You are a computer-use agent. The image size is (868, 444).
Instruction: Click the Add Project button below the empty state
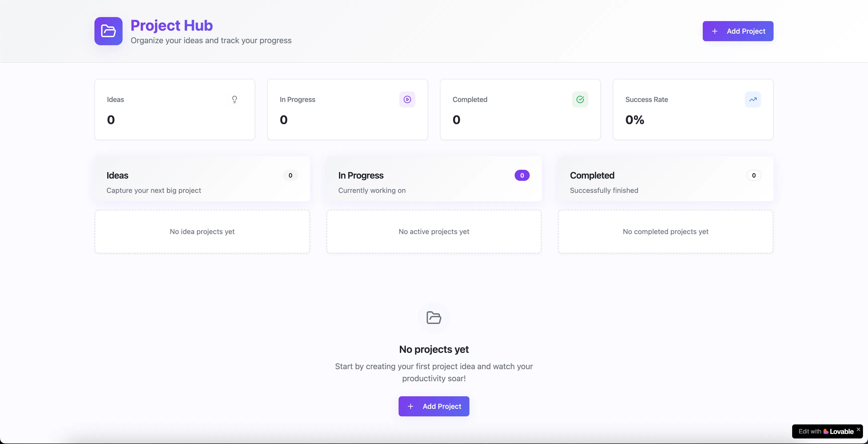(434, 406)
